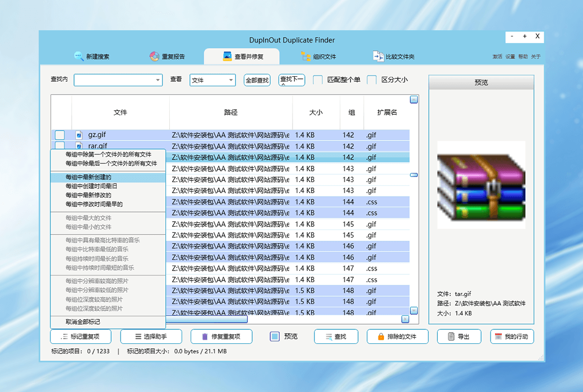This screenshot has width=583, height=392.
Task: Sort by the 文件 column header
Action: [121, 112]
